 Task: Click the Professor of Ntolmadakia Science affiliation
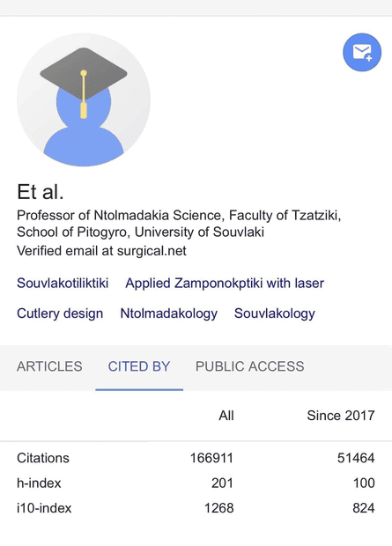179,224
